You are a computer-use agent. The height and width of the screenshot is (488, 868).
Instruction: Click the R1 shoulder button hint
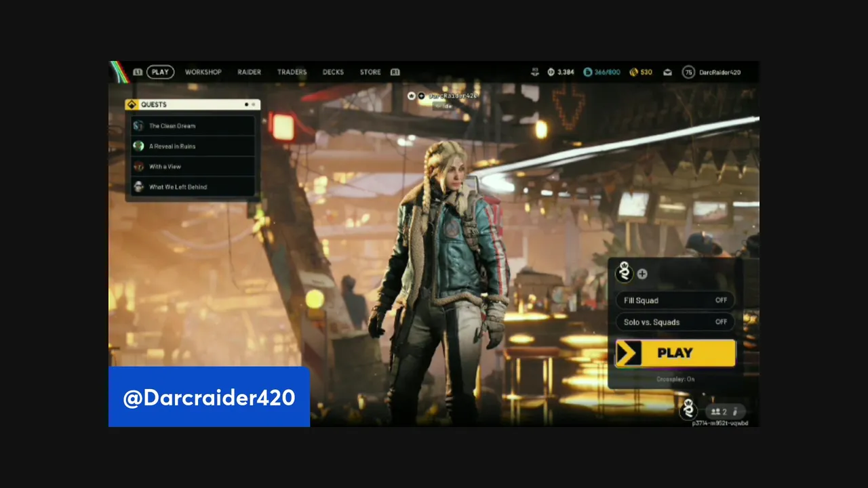[395, 72]
